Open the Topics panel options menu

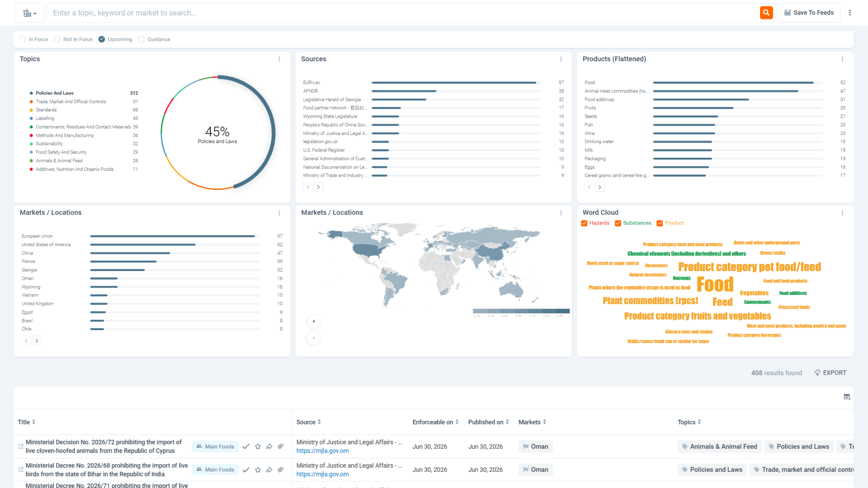pyautogui.click(x=279, y=59)
